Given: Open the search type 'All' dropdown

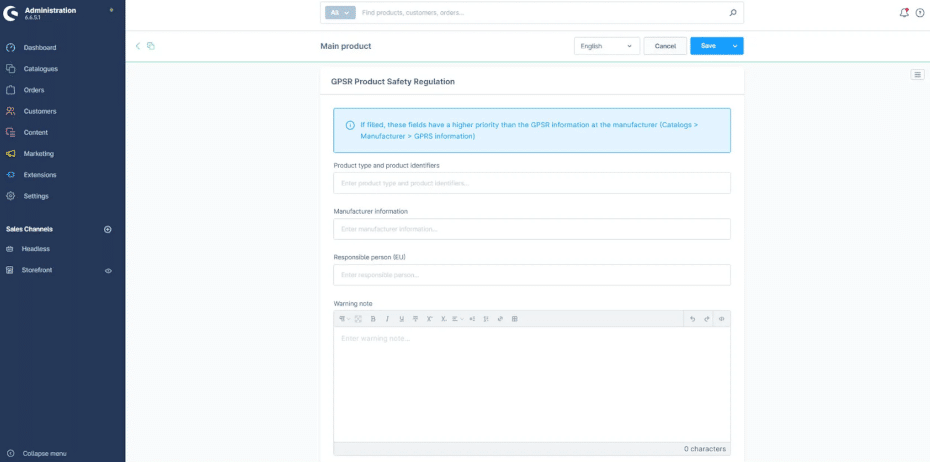Looking at the screenshot, I should click(340, 12).
